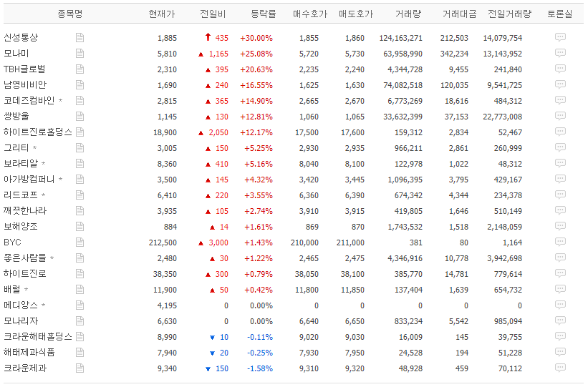
Task: Open the 코데즈컴바인 stock link
Action: point(29,100)
